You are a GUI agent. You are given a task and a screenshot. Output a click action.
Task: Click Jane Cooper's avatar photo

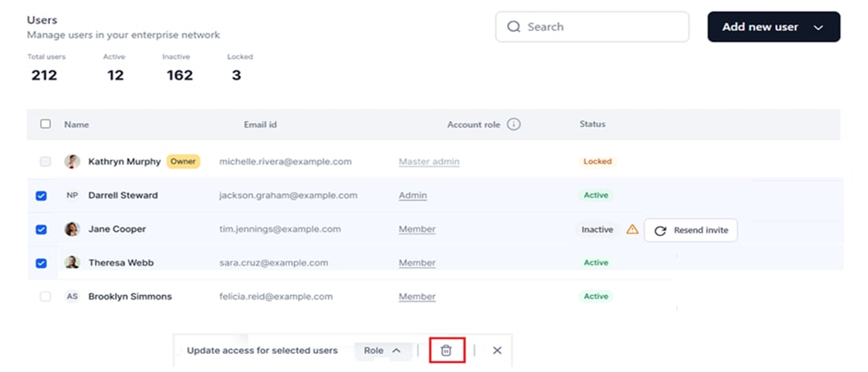point(72,229)
